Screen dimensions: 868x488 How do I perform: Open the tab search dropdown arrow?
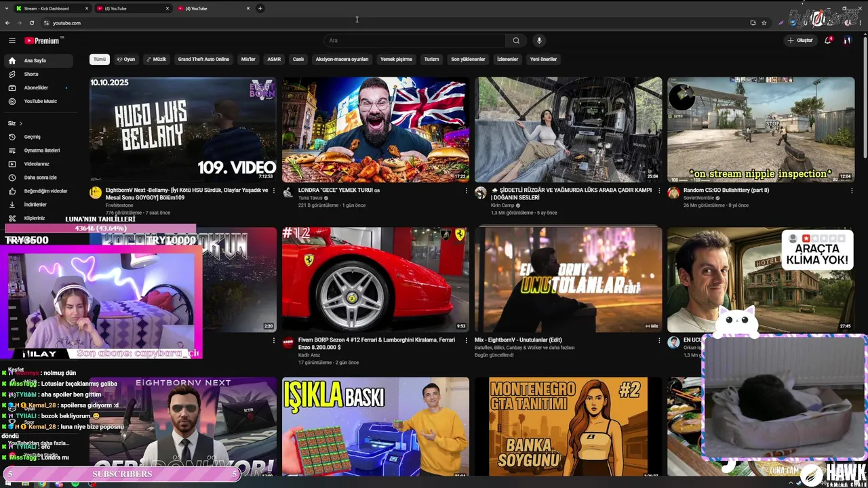tap(6, 9)
